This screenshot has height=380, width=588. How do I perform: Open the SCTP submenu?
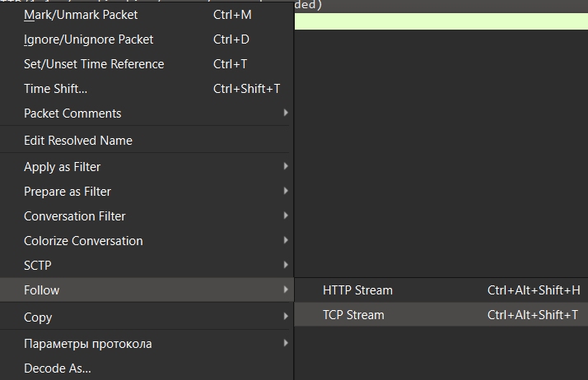(x=38, y=266)
